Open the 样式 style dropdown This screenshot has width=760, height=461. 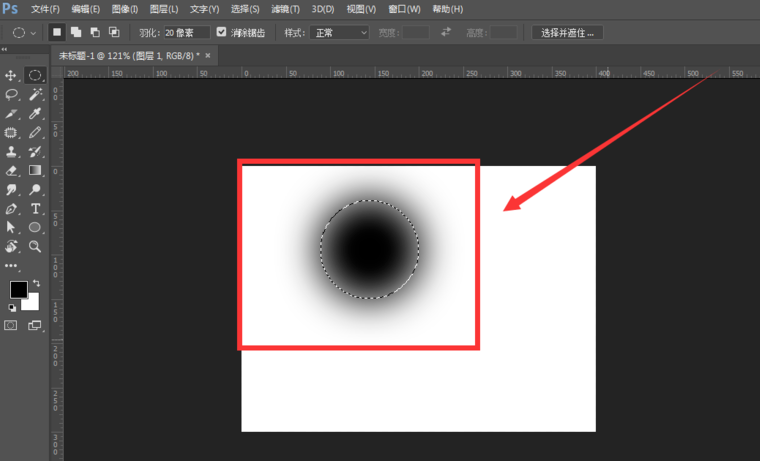tap(339, 32)
